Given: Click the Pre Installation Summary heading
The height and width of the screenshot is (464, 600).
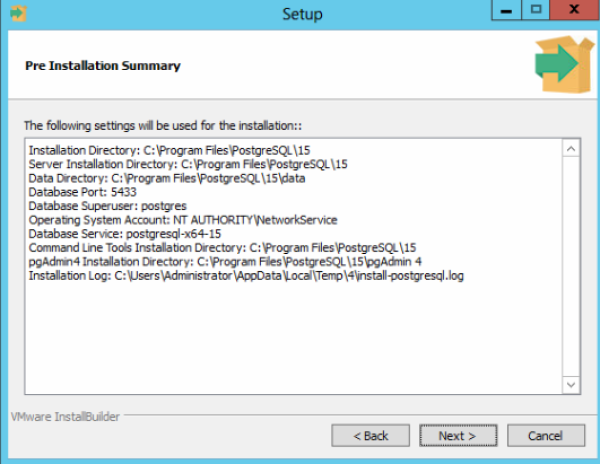Looking at the screenshot, I should 103,66.
